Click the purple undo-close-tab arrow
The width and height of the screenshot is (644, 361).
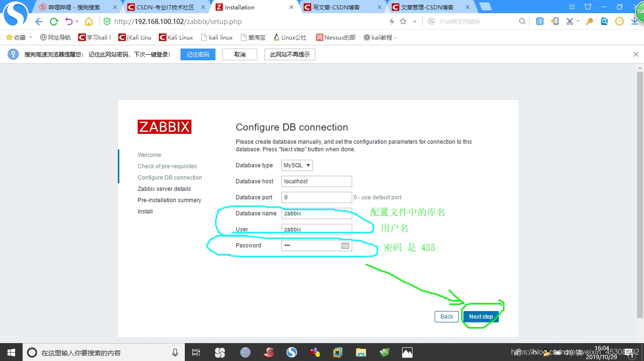click(69, 22)
